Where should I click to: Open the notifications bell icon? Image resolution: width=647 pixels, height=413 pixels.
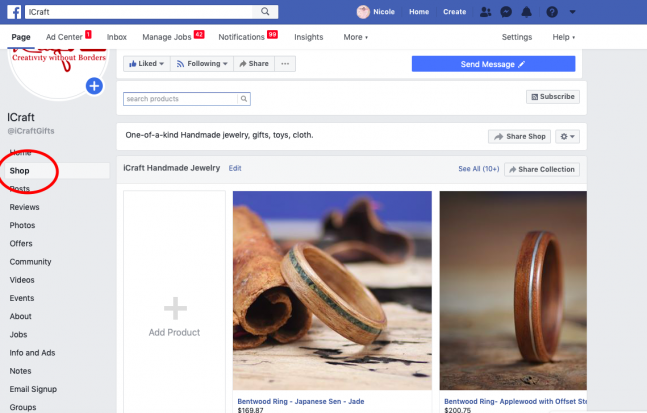[x=527, y=12]
